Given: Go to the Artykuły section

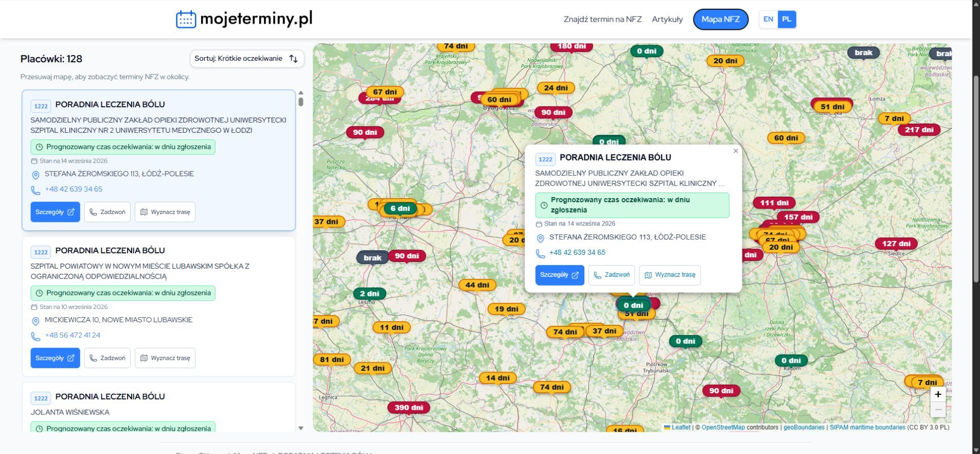Looking at the screenshot, I should [x=667, y=19].
